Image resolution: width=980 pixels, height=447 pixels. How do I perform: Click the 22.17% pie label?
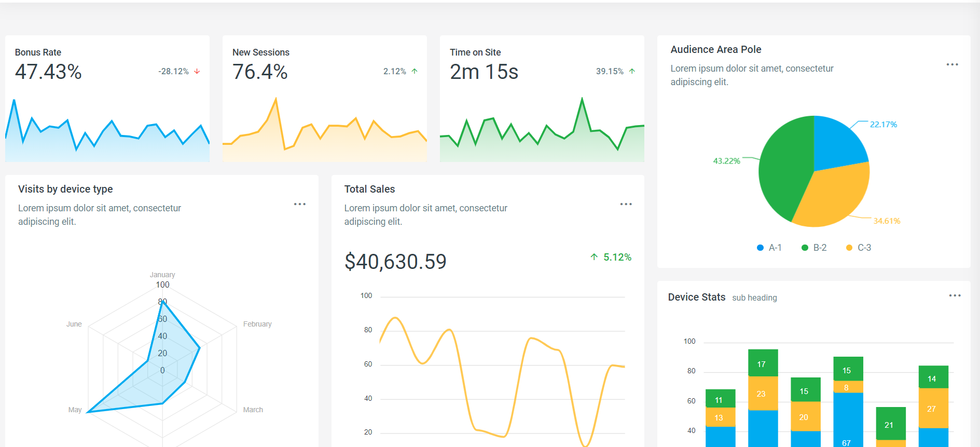(x=884, y=124)
